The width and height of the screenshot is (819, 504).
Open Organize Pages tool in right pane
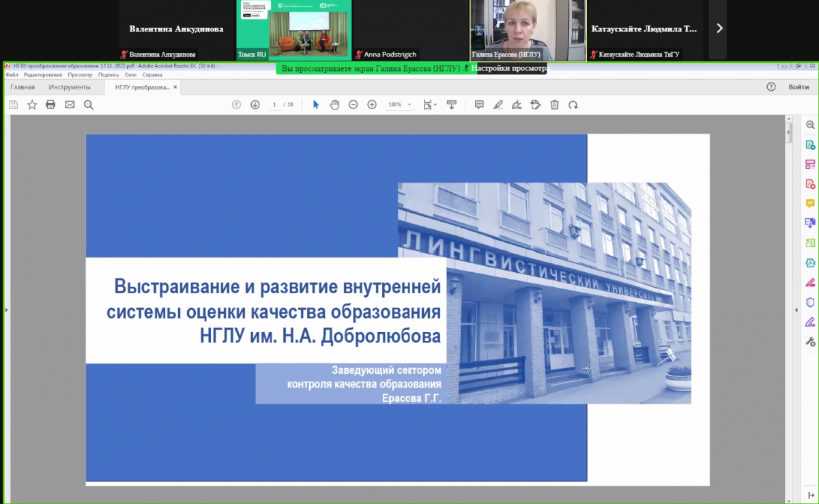coord(810,164)
